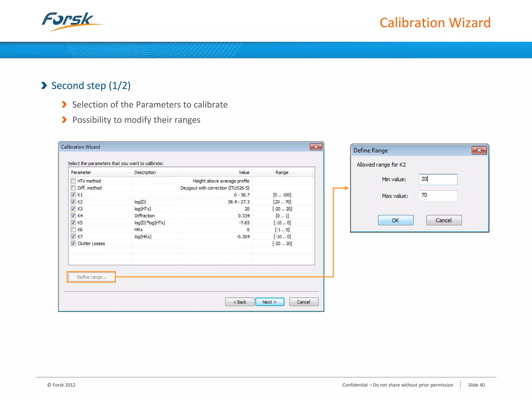Sort by the Description column header
532x399 pixels.
155,172
